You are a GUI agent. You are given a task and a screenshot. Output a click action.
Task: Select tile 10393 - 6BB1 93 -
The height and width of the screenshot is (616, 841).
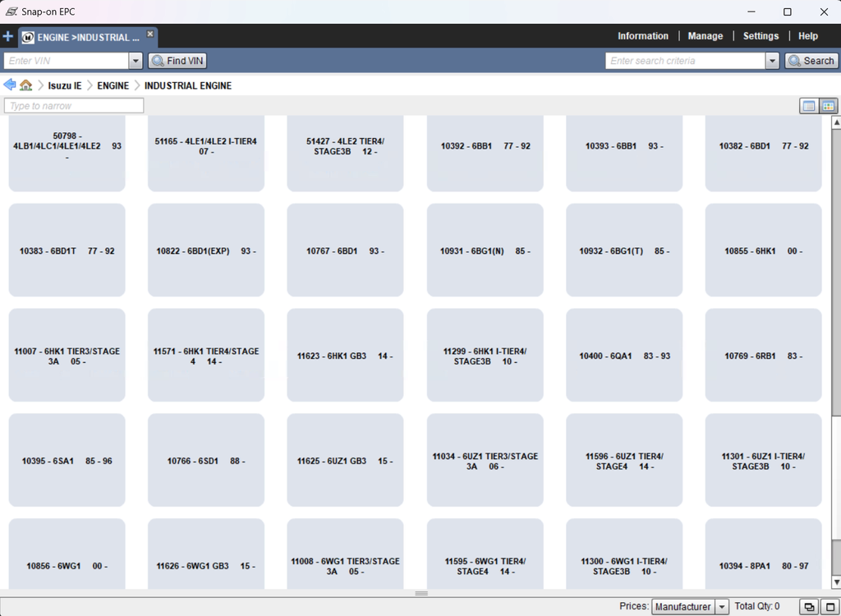[624, 153]
